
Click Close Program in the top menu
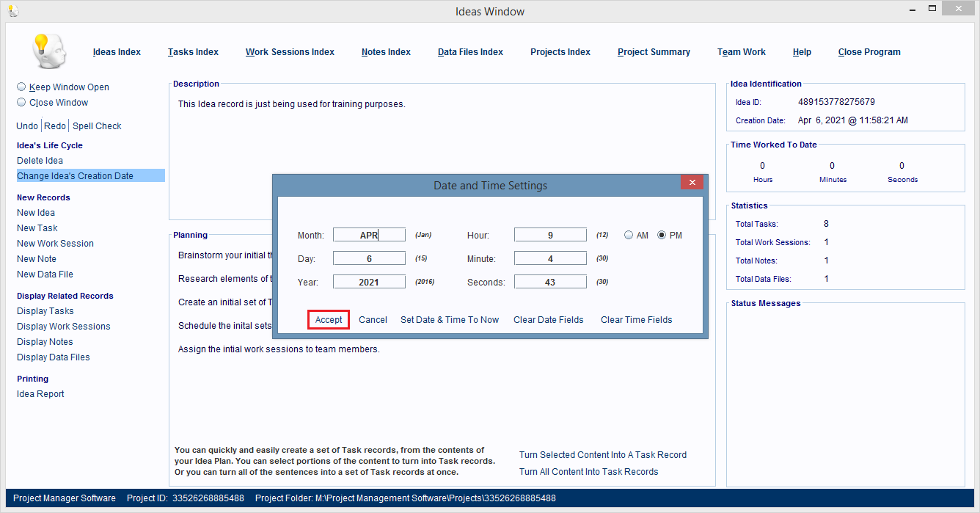pyautogui.click(x=869, y=52)
